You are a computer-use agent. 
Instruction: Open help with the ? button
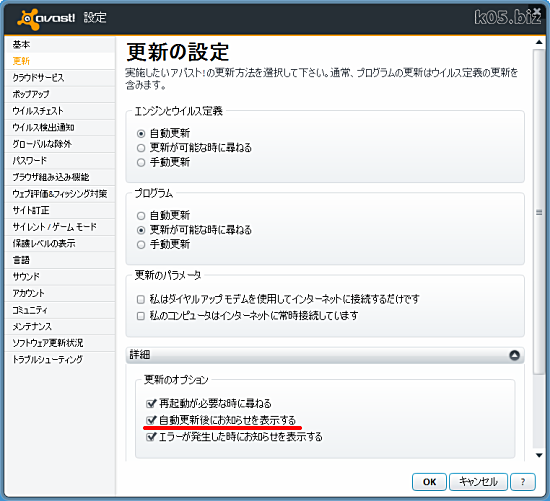click(x=523, y=482)
